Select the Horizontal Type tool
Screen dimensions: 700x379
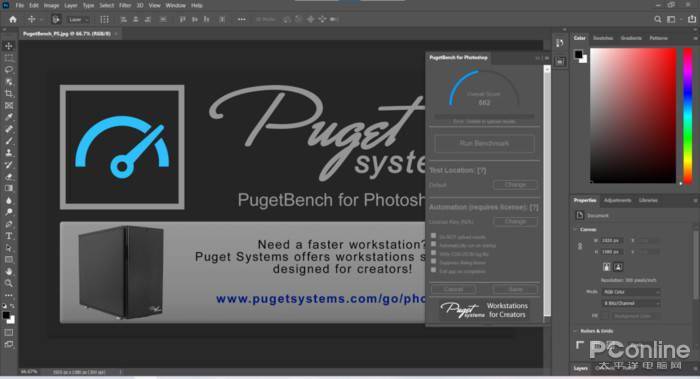(x=8, y=236)
